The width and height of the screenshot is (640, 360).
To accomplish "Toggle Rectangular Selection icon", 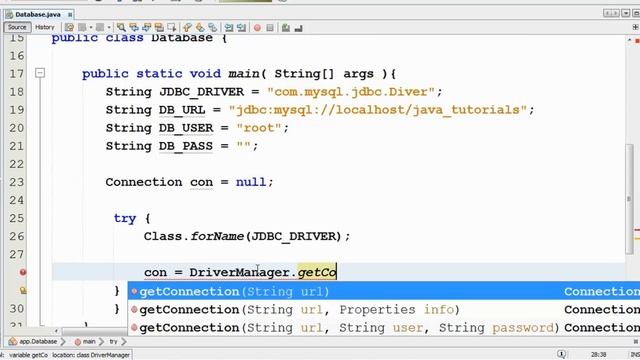I will (x=171, y=28).
